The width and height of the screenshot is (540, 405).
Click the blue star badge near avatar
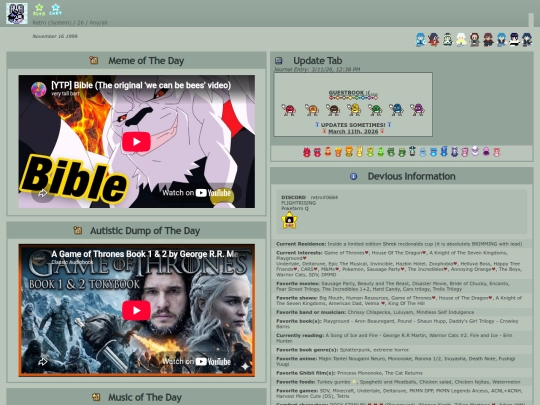click(55, 10)
